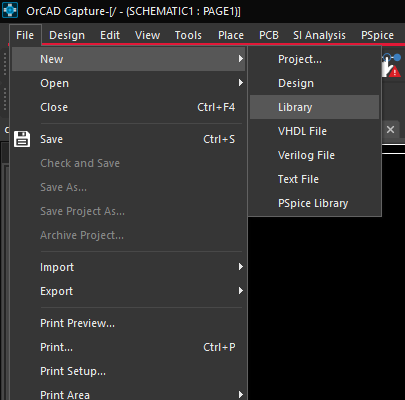Click the arrow beside the Open entry
Viewport: 405px width, 400px height.
(241, 83)
